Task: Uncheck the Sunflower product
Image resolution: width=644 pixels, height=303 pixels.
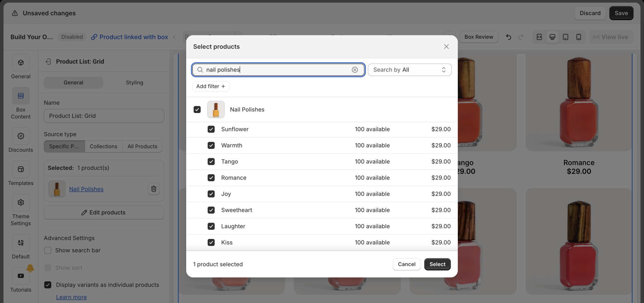Action: coord(211,129)
